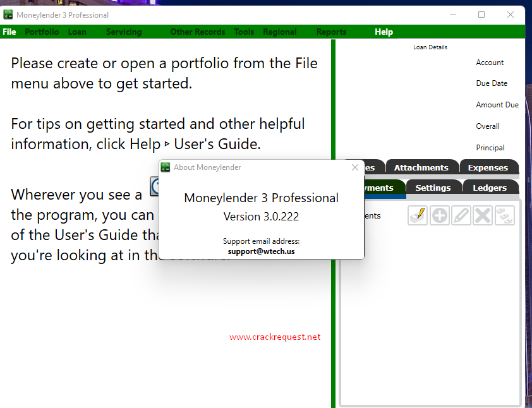Click the support@wtech.us email address
Image resolution: width=532 pixels, height=408 pixels.
click(x=261, y=251)
